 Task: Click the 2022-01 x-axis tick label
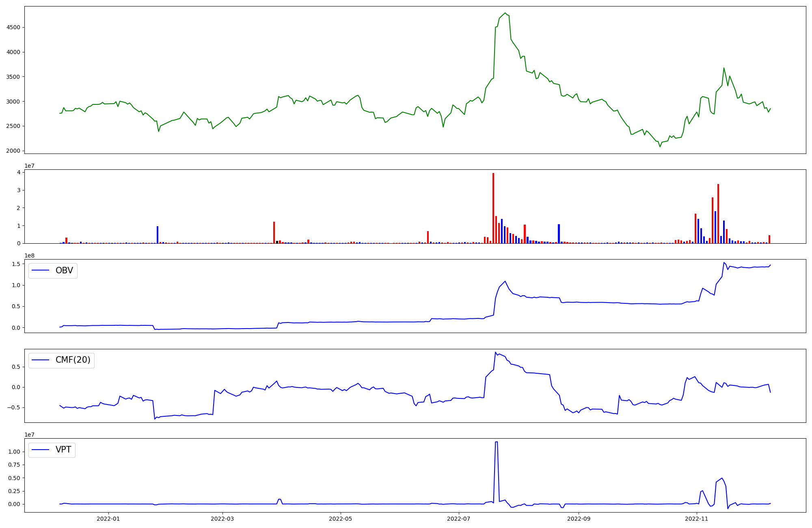(108, 519)
